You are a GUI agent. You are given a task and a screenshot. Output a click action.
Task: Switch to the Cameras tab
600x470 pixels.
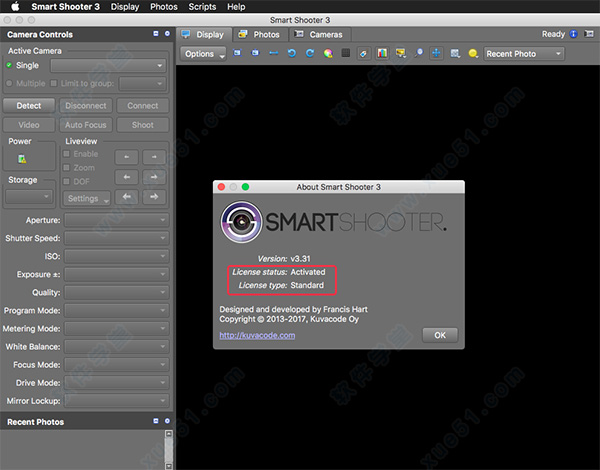pos(318,34)
